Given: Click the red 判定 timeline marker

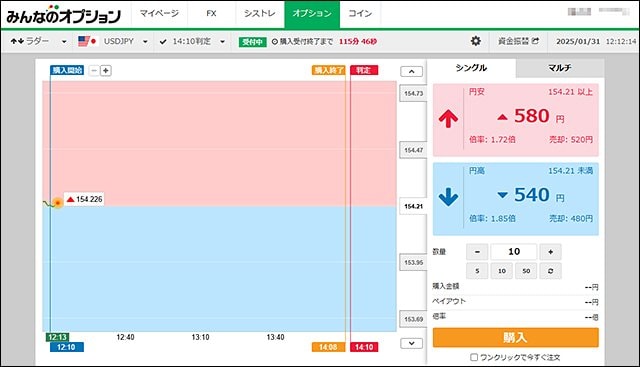Looking at the screenshot, I should [364, 70].
